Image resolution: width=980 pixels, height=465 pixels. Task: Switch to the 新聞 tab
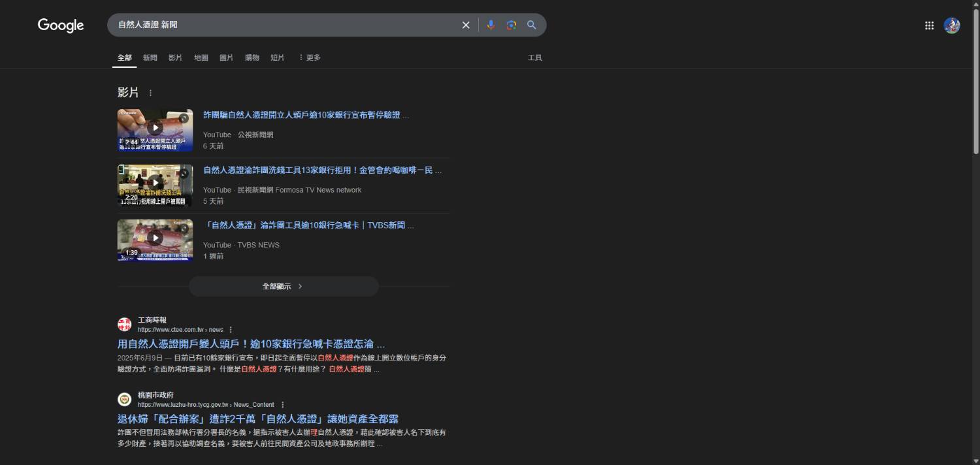pos(150,57)
